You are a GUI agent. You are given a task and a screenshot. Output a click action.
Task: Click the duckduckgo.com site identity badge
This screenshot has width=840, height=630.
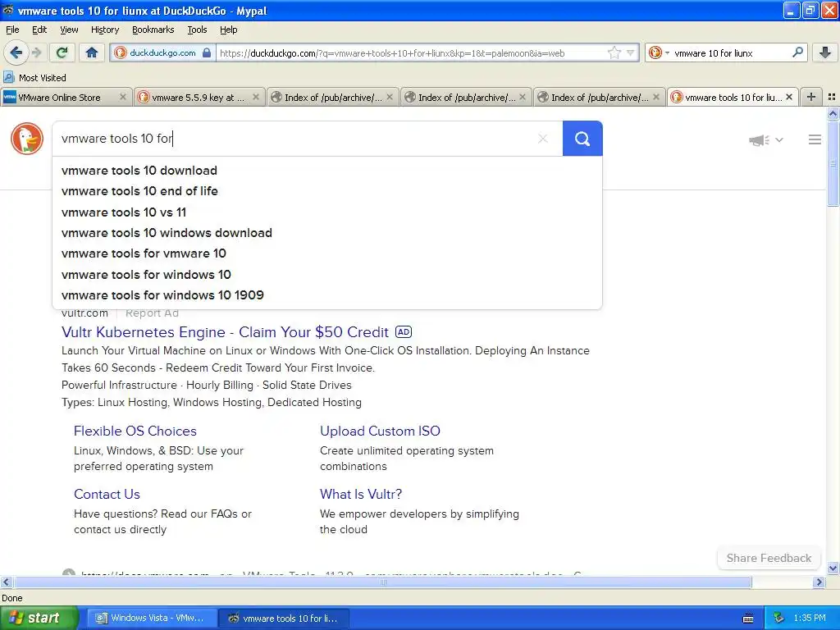[163, 52]
